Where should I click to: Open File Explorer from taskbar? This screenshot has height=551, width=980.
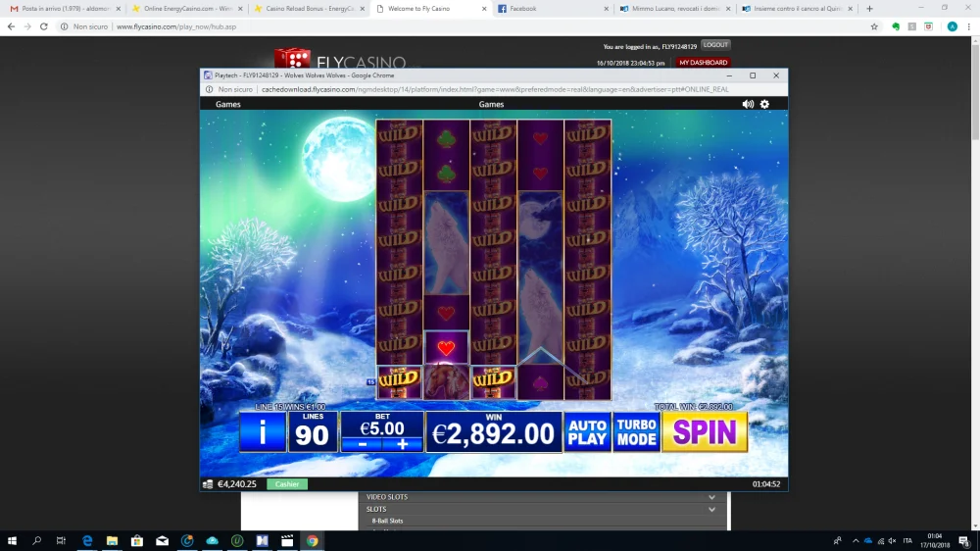pos(112,541)
